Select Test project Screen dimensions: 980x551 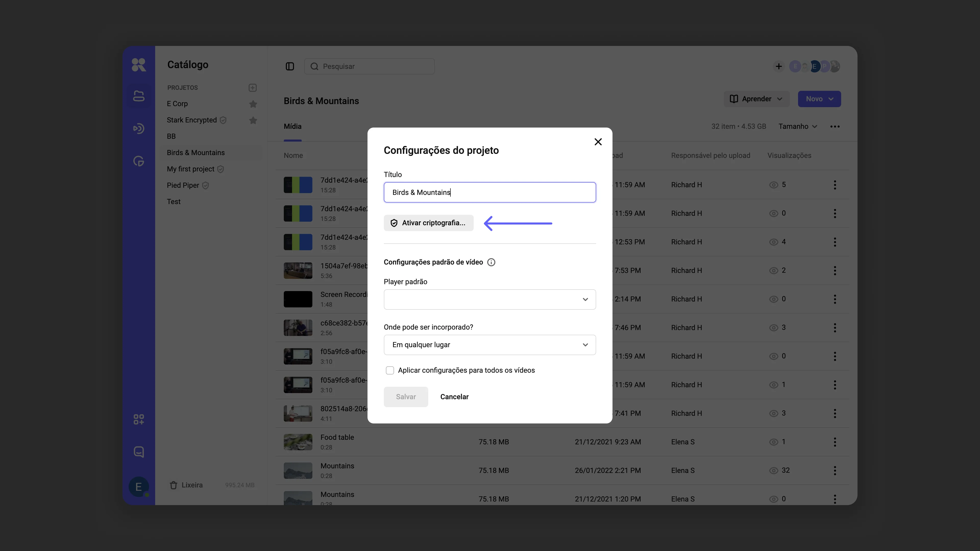tap(174, 202)
